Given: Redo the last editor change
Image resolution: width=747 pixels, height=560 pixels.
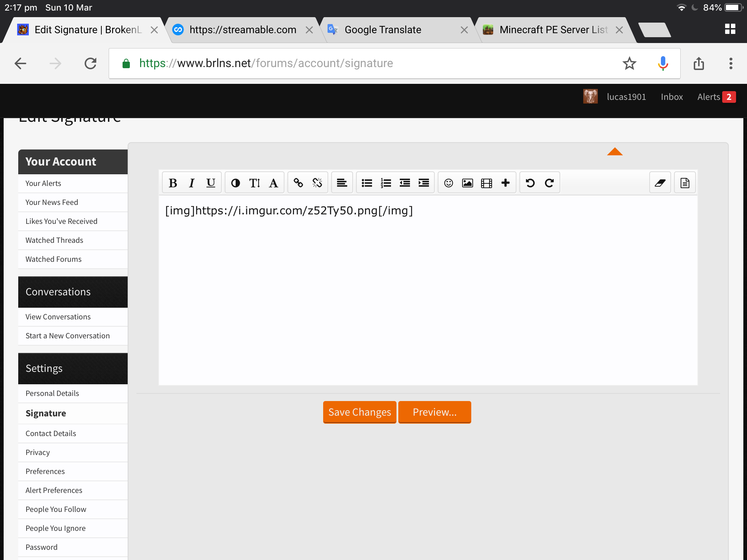Looking at the screenshot, I should [x=549, y=183].
